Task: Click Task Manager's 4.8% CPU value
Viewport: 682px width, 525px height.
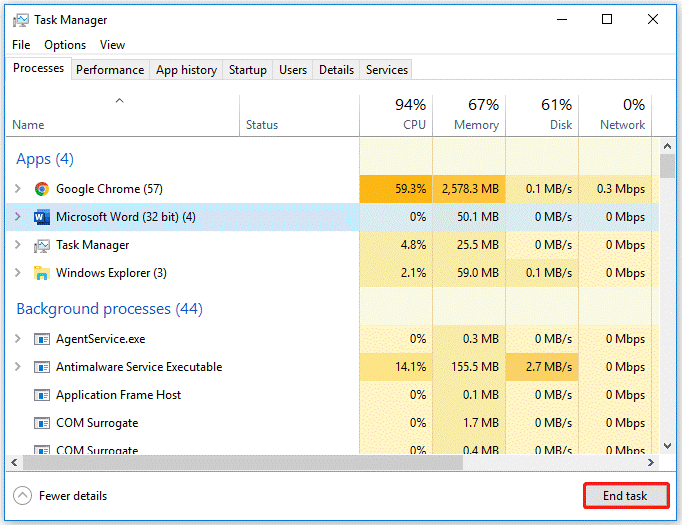Action: (x=413, y=245)
